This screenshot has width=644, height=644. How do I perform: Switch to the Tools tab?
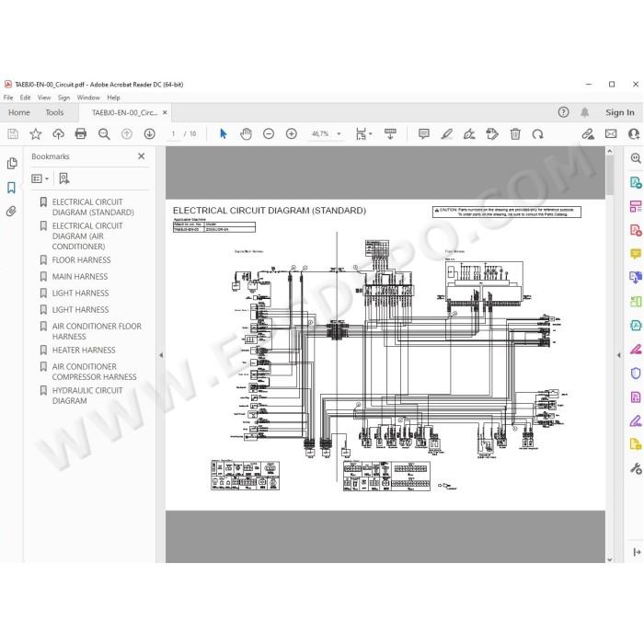point(54,112)
